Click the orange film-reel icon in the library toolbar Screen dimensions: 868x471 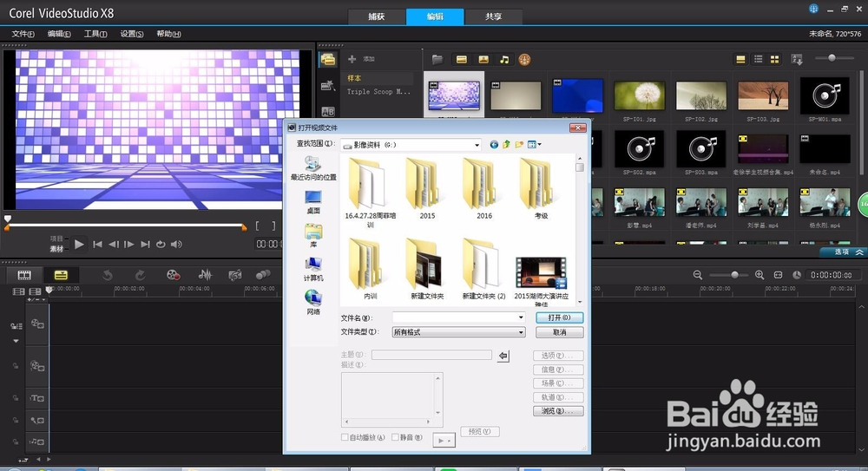[524, 59]
